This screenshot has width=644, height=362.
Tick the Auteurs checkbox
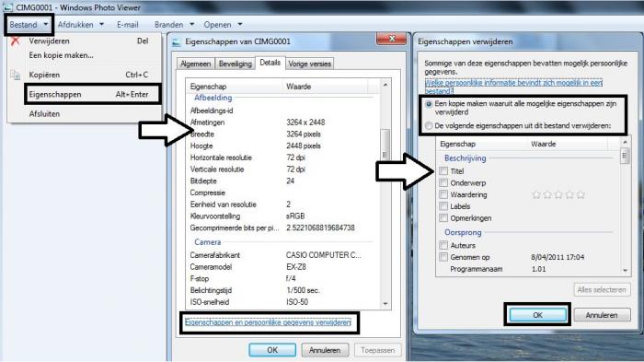pyautogui.click(x=443, y=245)
